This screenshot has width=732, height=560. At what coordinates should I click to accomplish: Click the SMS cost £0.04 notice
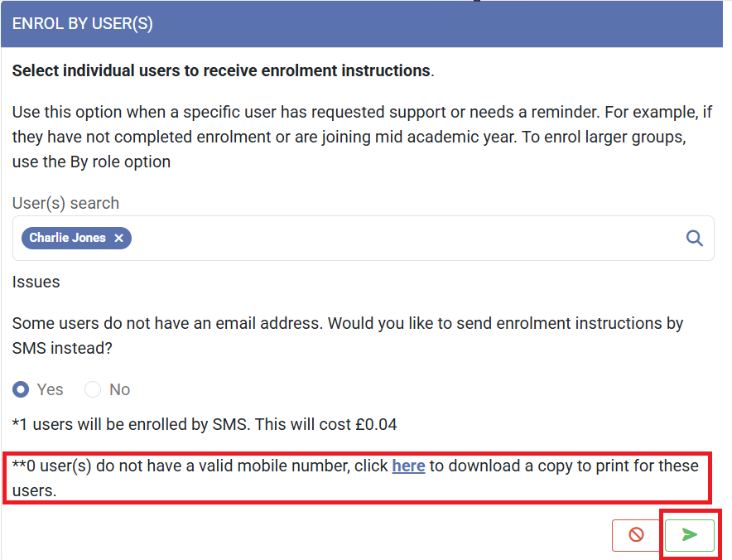pos(205,424)
